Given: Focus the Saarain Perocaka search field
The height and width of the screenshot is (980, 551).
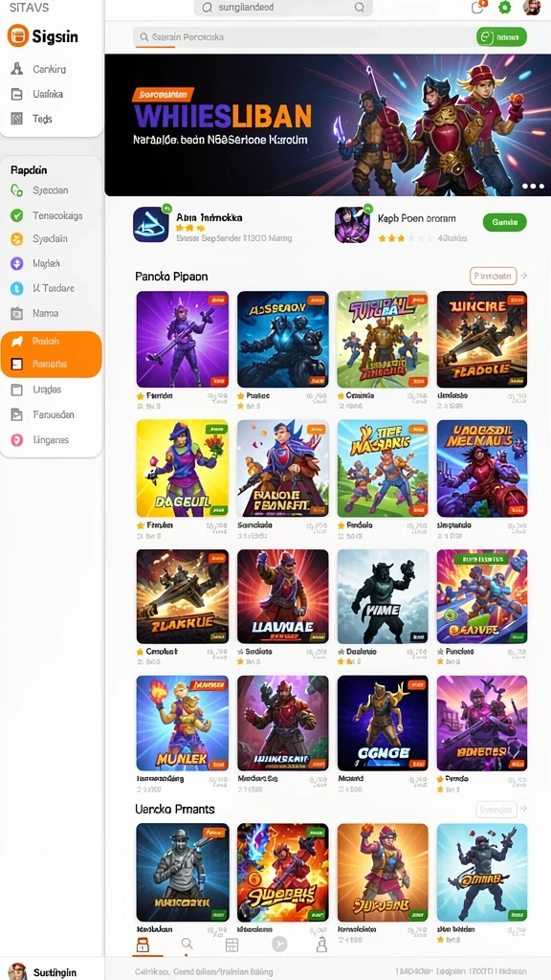Looking at the screenshot, I should (303, 37).
